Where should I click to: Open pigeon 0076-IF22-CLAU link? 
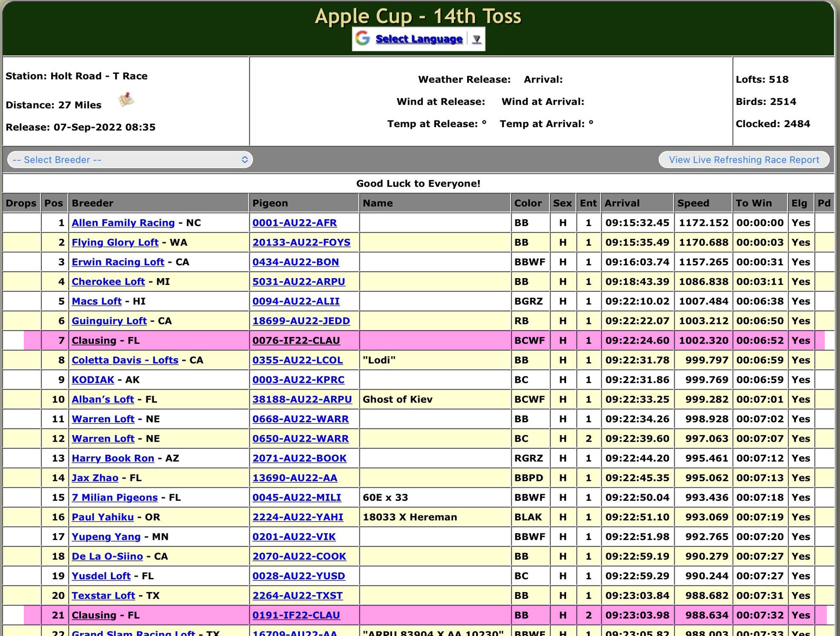coord(296,340)
